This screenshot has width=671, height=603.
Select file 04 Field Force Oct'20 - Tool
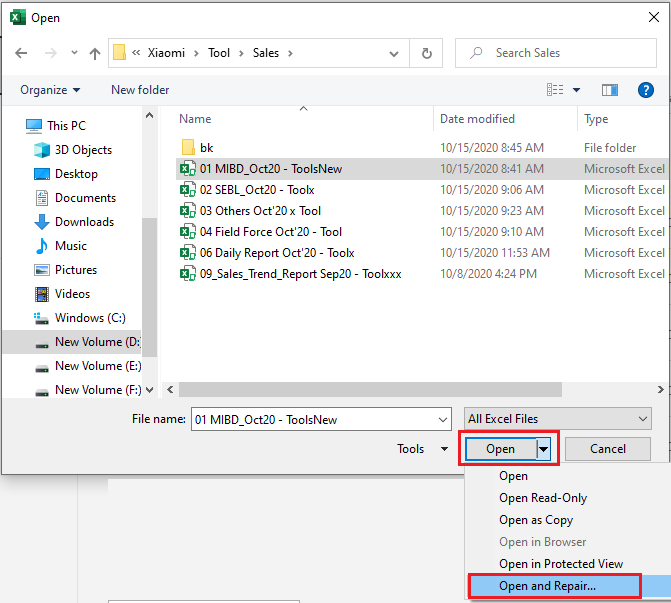[x=271, y=232]
